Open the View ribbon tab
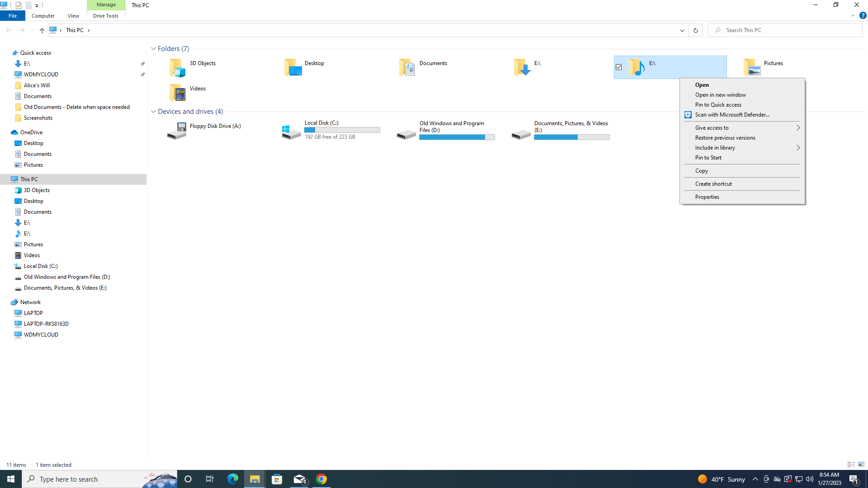 (73, 16)
